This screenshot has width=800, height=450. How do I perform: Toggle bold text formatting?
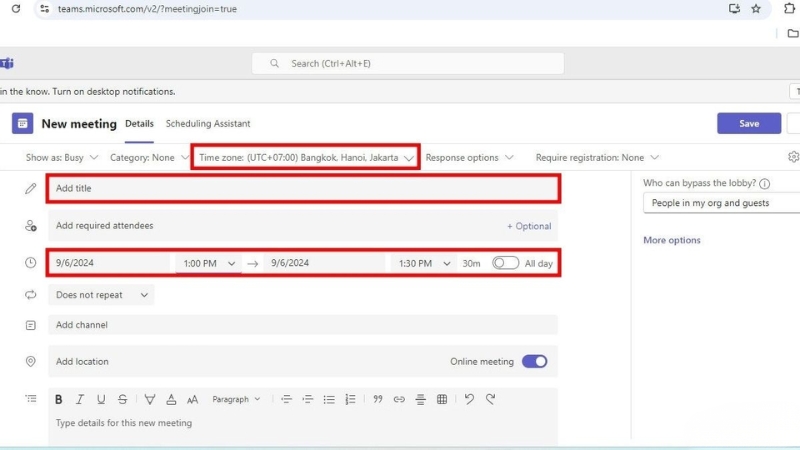coord(59,399)
